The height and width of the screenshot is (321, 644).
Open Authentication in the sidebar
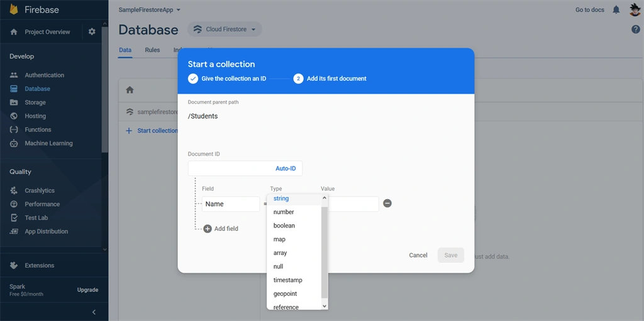(45, 75)
